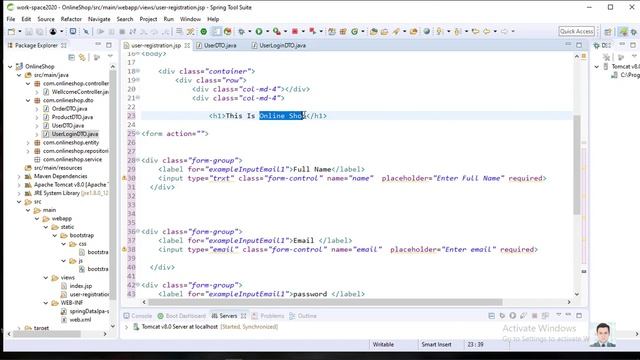Click into the Quick Access field

[576, 31]
